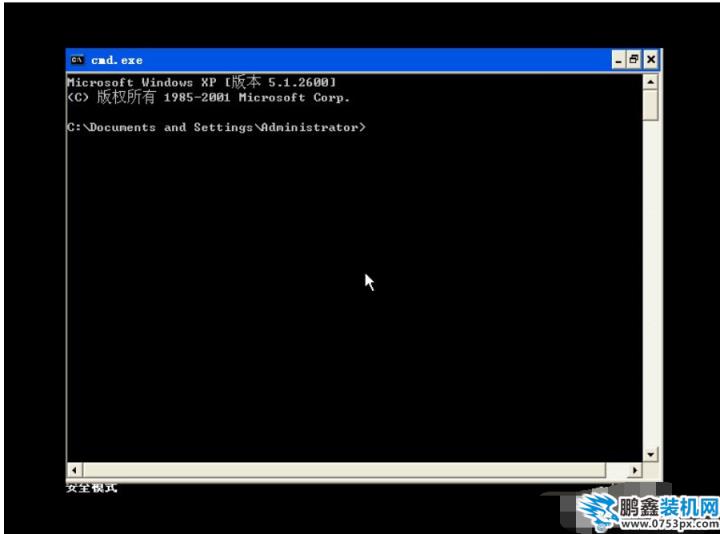Open the cmd.exe system menu icon
The width and height of the screenshot is (720, 534).
[x=77, y=60]
